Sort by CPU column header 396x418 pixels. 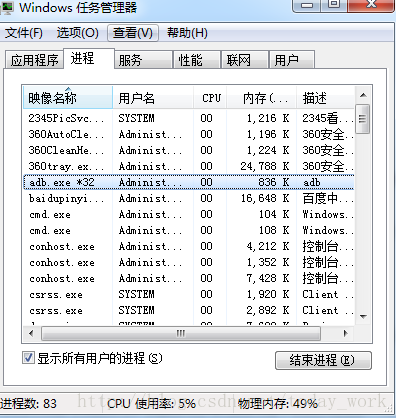pos(210,98)
